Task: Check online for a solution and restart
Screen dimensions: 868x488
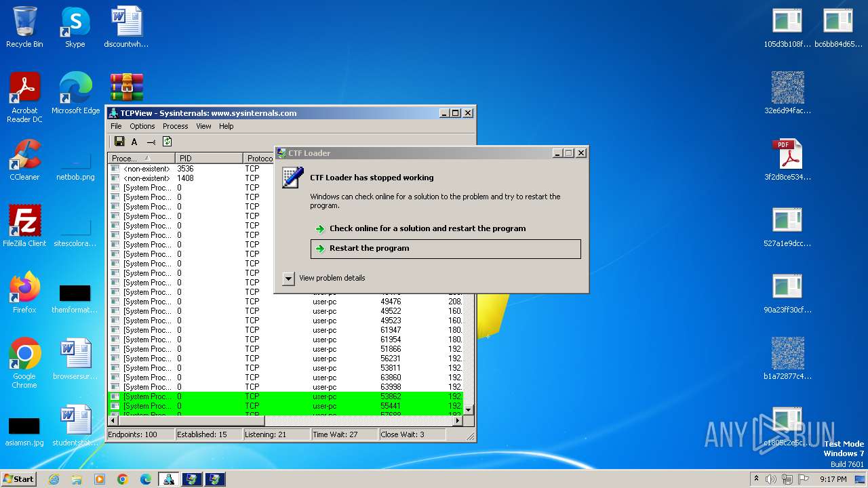Action: (x=427, y=228)
